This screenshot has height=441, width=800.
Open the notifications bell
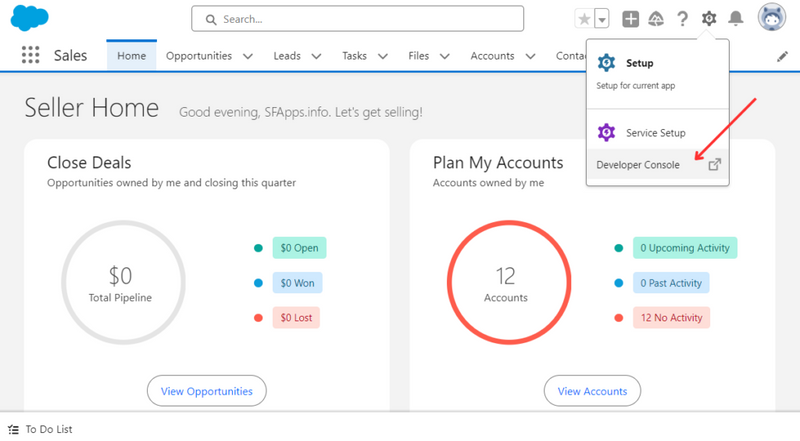735,19
